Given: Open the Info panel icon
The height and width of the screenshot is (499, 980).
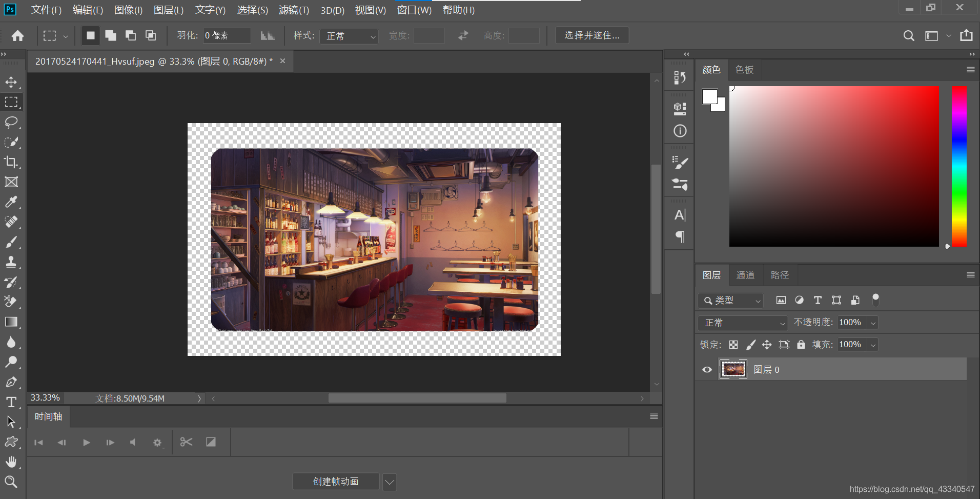Looking at the screenshot, I should pyautogui.click(x=680, y=131).
